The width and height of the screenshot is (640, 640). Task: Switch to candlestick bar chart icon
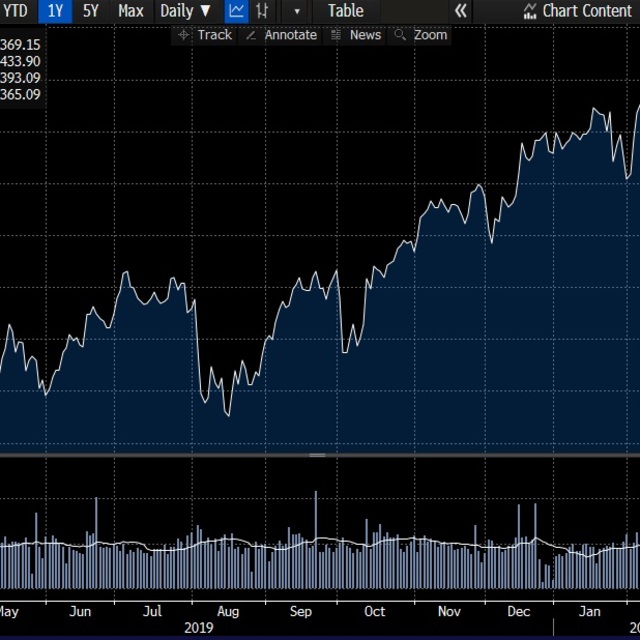point(262,11)
